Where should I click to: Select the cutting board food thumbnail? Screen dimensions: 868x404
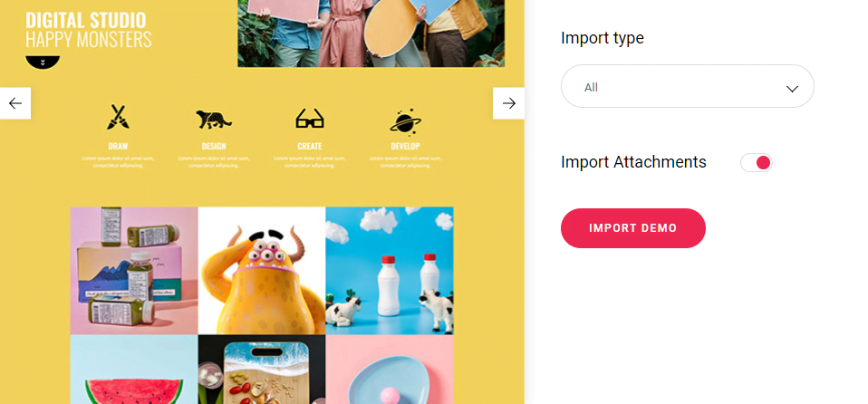[x=262, y=370]
